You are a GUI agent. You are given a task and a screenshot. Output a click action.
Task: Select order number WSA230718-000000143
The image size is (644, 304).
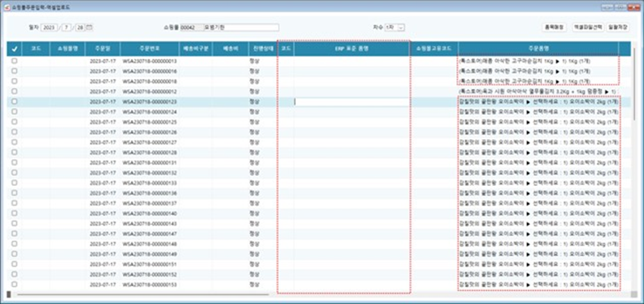(x=149, y=223)
